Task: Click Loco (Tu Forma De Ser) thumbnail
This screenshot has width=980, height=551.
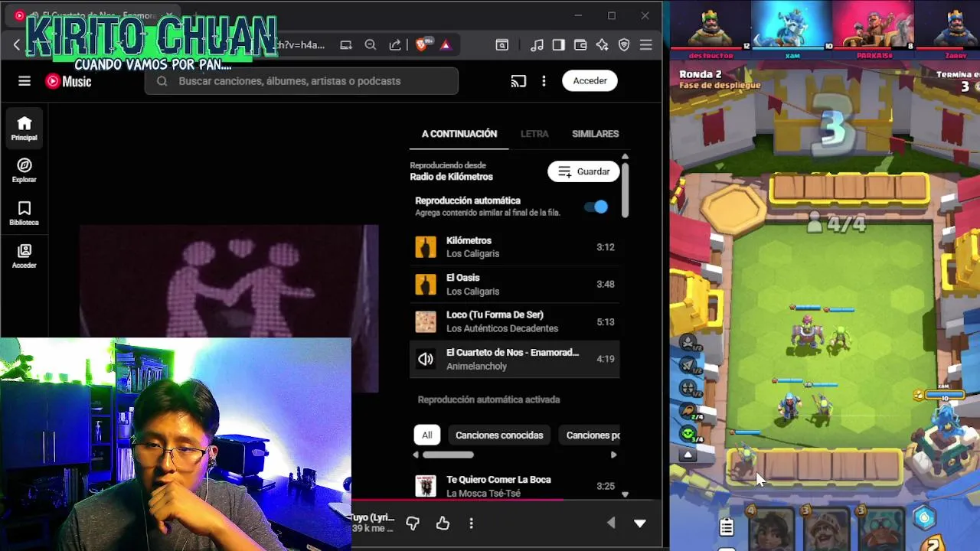Action: 426,321
